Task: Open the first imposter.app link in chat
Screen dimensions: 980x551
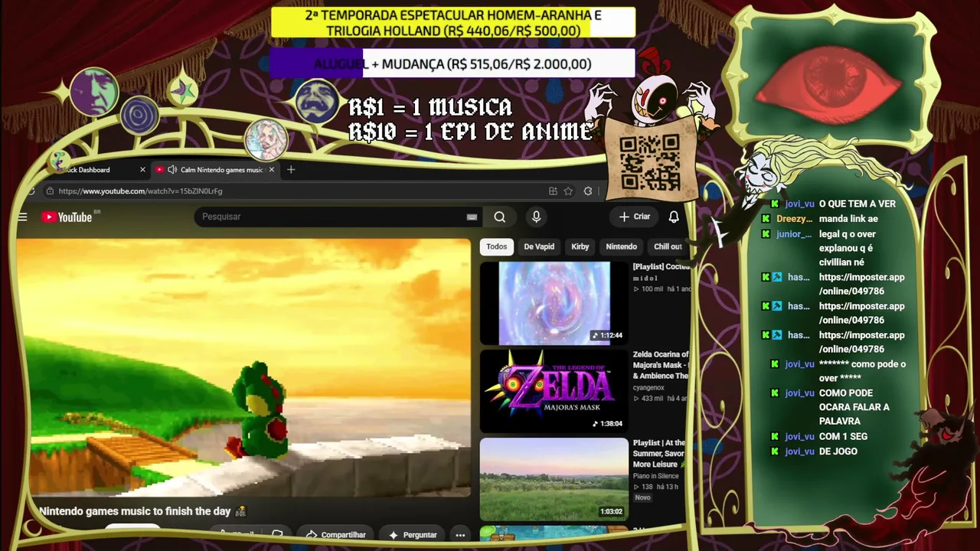Action: tap(861, 284)
